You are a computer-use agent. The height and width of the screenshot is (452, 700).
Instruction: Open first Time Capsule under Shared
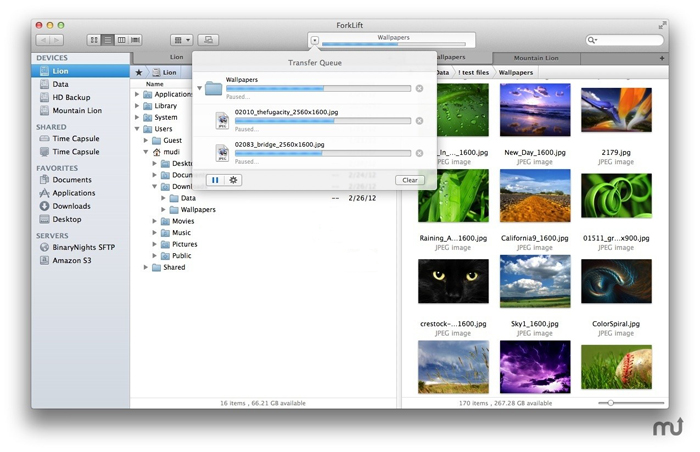[x=80, y=138]
